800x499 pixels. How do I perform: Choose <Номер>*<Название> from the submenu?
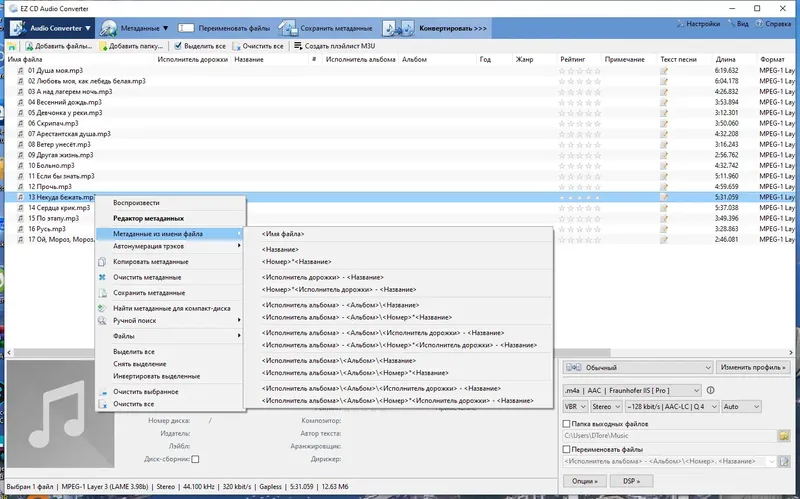[296, 262]
